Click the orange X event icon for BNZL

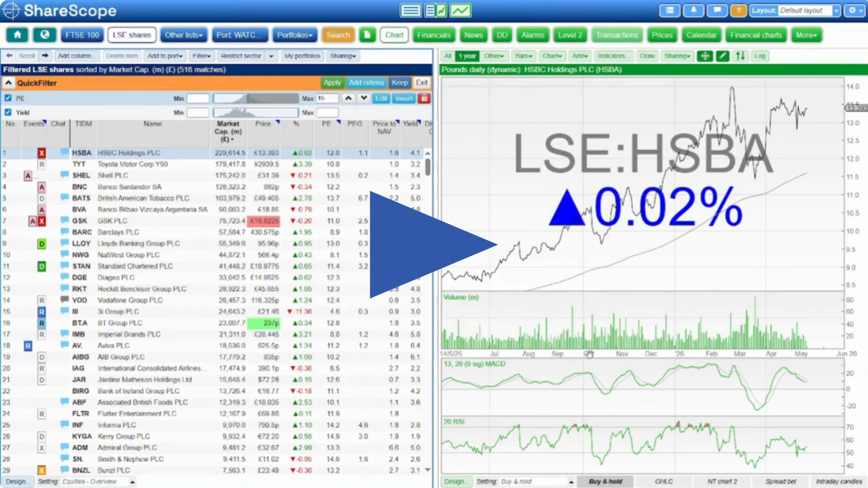click(x=42, y=470)
